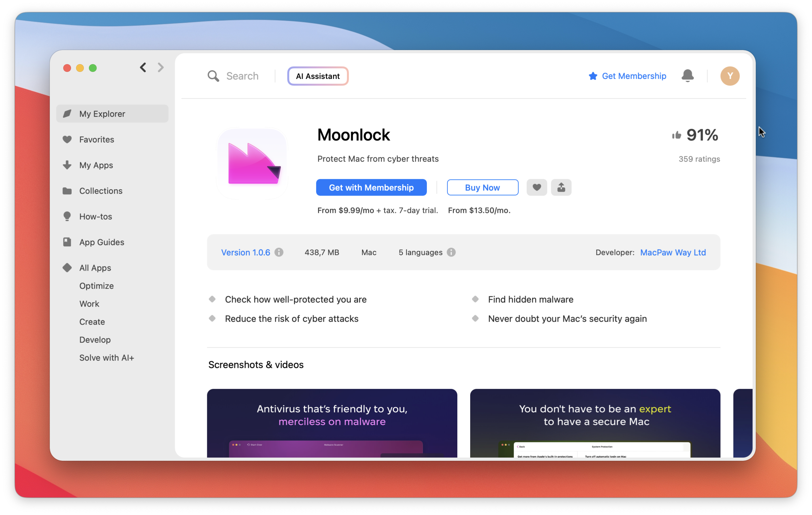Click 'Protect Mac from cyber threats' subtitle
Screen dimensions: 812x515
(378, 159)
